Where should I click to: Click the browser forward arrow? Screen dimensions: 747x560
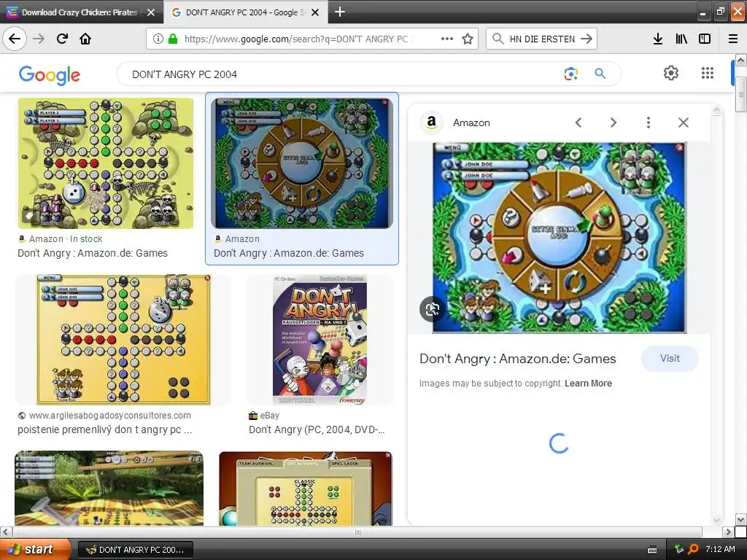point(39,39)
